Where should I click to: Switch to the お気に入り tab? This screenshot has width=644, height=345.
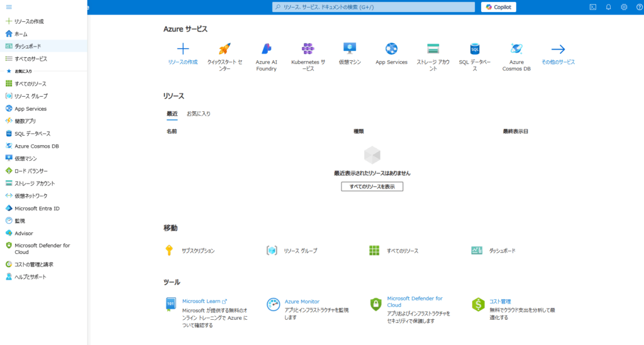(x=198, y=114)
